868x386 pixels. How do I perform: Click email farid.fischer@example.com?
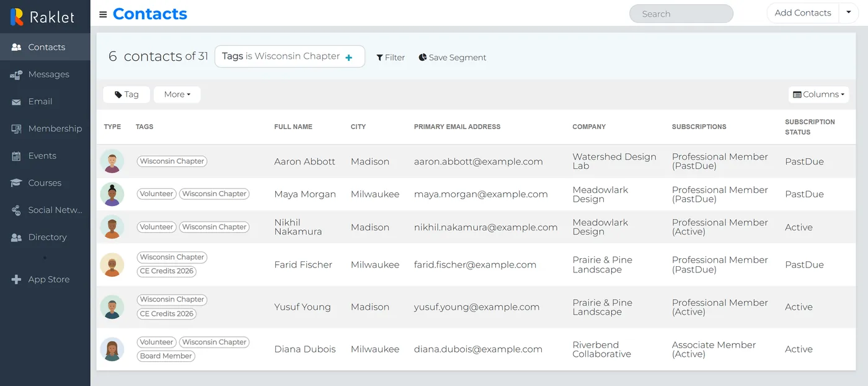[x=475, y=264]
